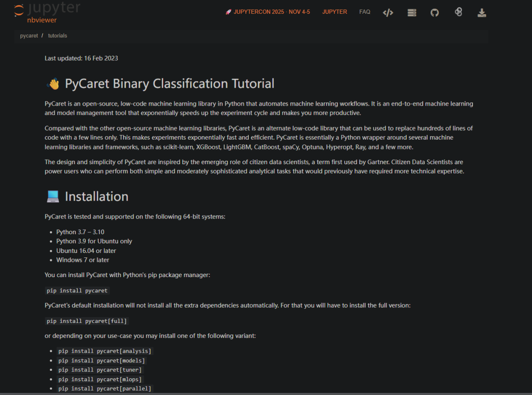
Task: View the notebook source code
Action: [x=388, y=12]
